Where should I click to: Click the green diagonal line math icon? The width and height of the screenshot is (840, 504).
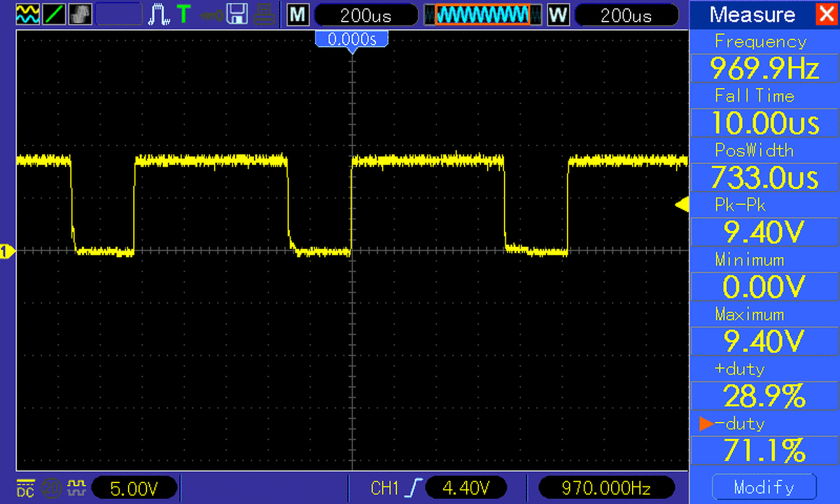[x=54, y=14]
